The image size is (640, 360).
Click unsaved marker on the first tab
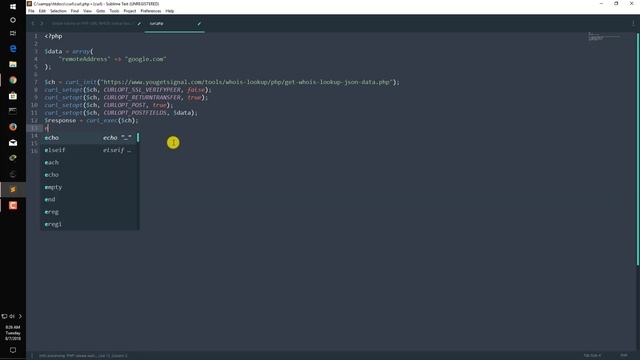139,24
